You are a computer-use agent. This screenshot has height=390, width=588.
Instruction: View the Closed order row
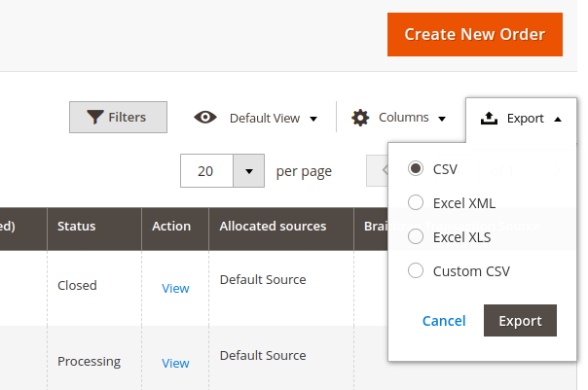[x=175, y=288]
